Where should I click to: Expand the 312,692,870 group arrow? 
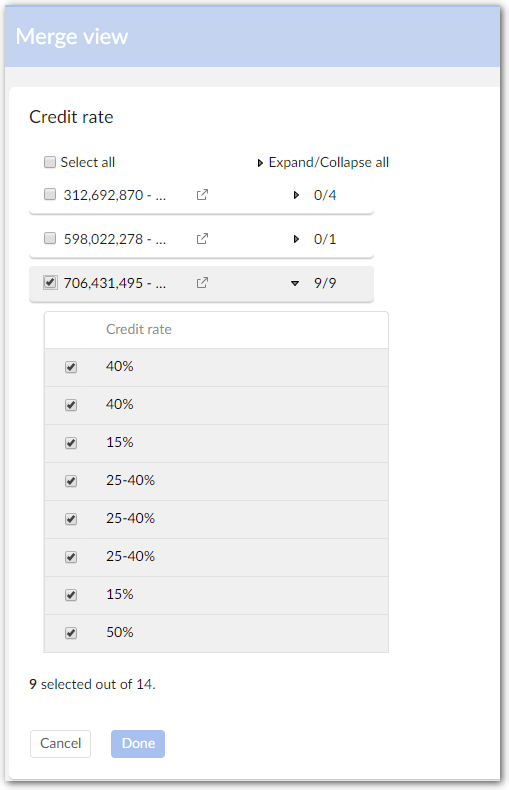296,195
